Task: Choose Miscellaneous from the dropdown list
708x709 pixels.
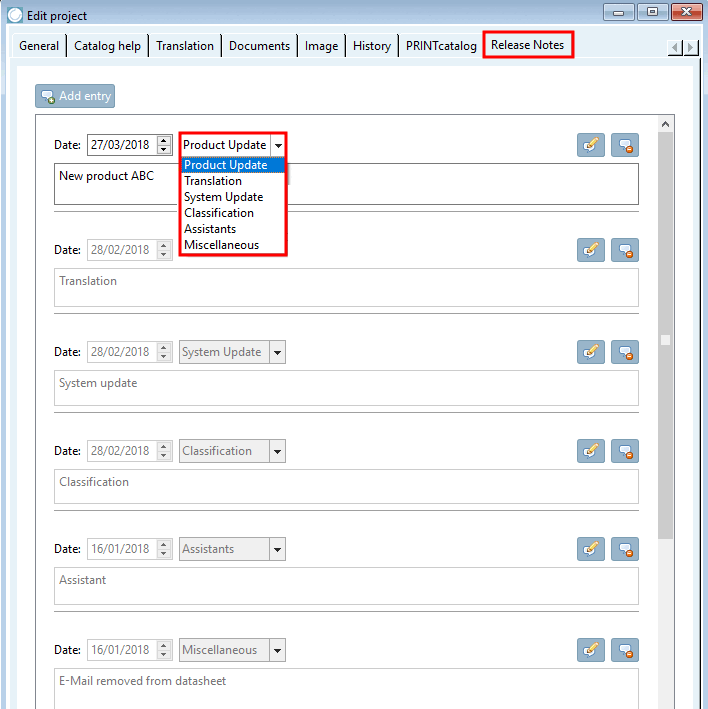Action: [233, 245]
